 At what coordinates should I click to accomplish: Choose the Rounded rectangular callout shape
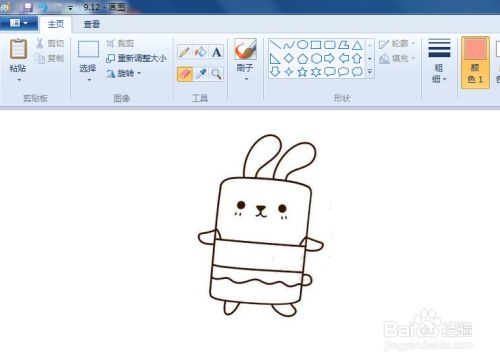click(330, 72)
